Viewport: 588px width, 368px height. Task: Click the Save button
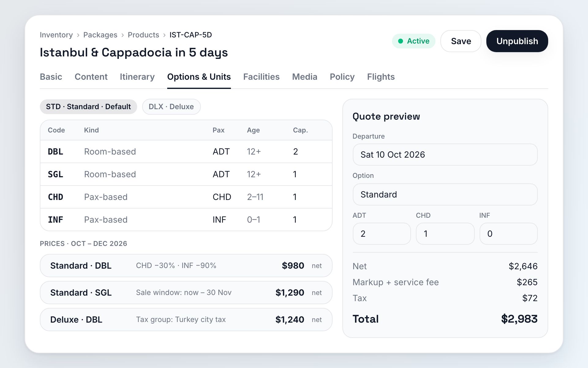pyautogui.click(x=461, y=41)
